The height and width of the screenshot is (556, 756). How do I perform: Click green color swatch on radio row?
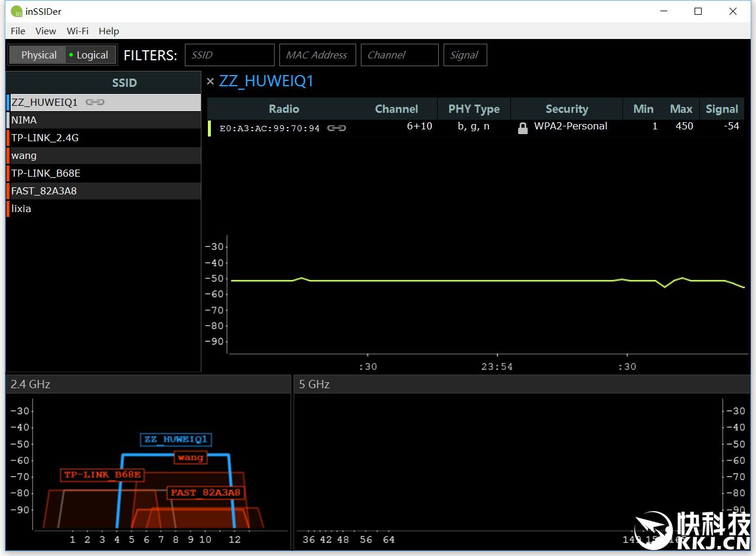[209, 128]
